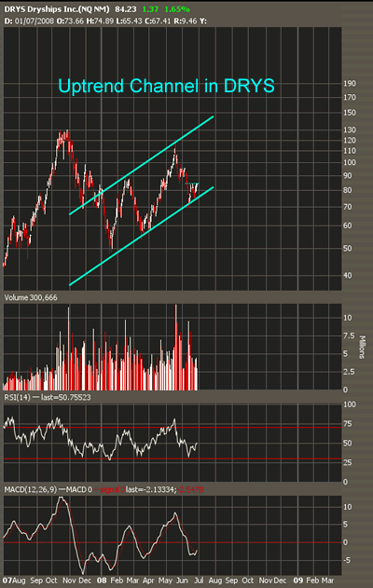Click the close value C:67.41

pos(158,21)
